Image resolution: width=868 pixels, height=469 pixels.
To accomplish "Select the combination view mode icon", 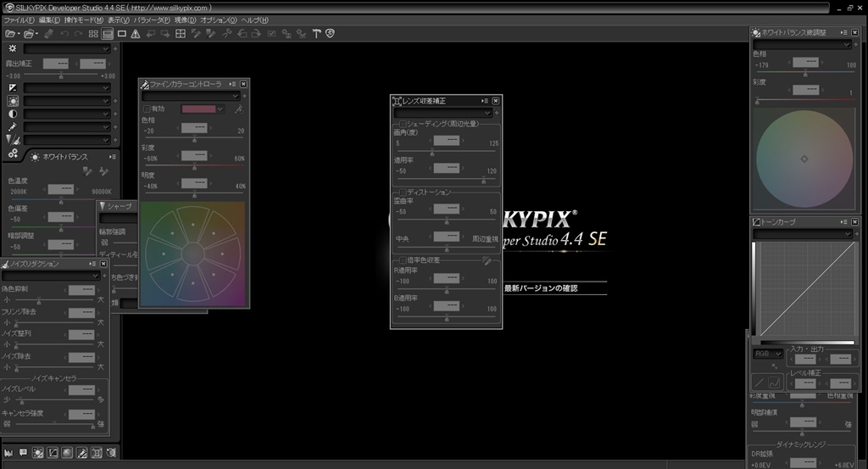I will pos(108,34).
